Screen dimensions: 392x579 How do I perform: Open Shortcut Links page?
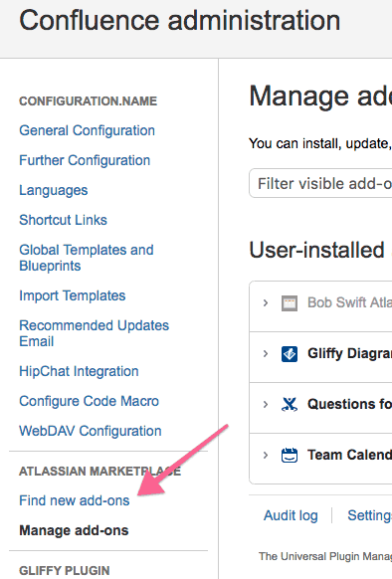coord(64,220)
